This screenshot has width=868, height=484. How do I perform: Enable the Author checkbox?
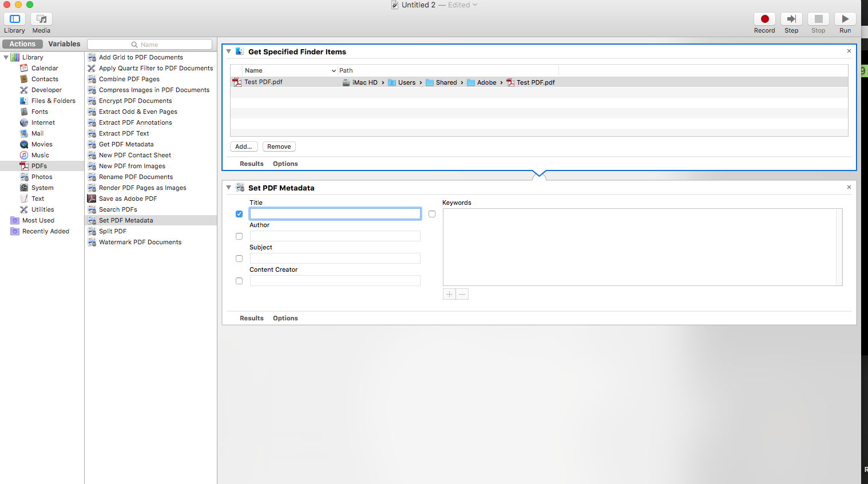pos(239,236)
